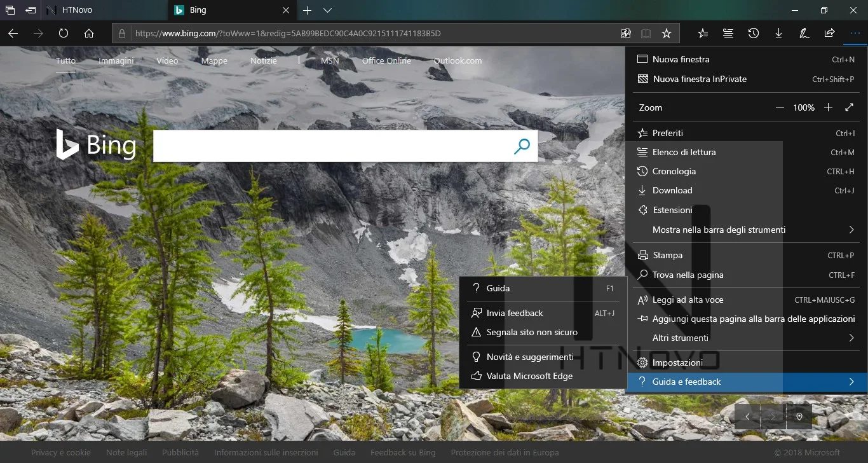Expand the tab previews chevron
The width and height of the screenshot is (868, 463).
(327, 10)
